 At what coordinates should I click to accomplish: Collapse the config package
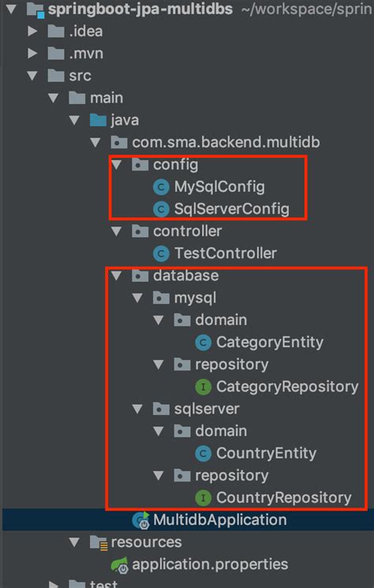[117, 164]
